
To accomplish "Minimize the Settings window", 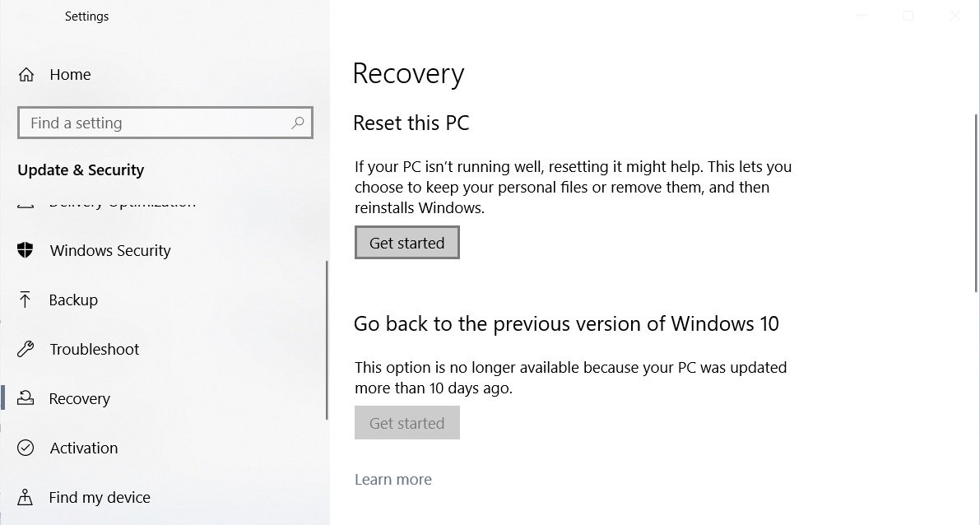I will coord(862,16).
